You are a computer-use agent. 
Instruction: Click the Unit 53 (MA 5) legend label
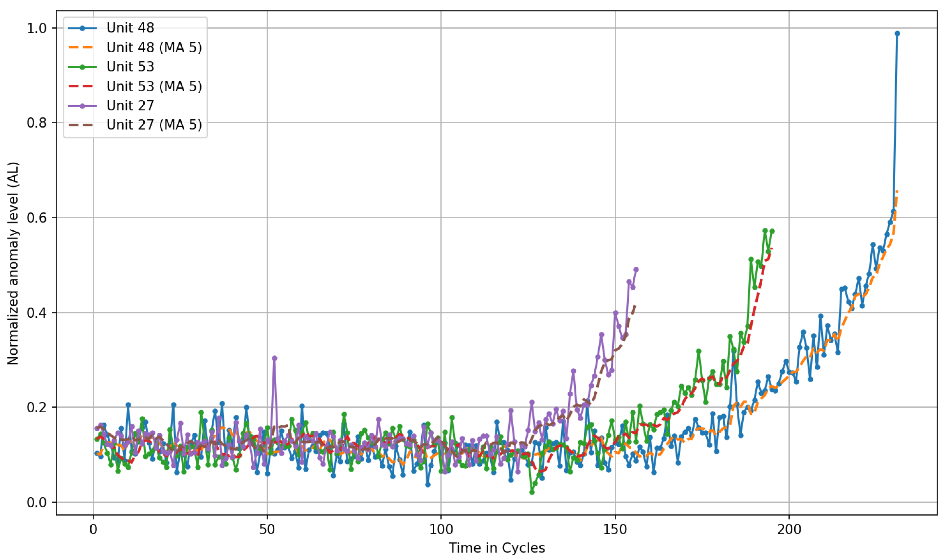[154, 86]
